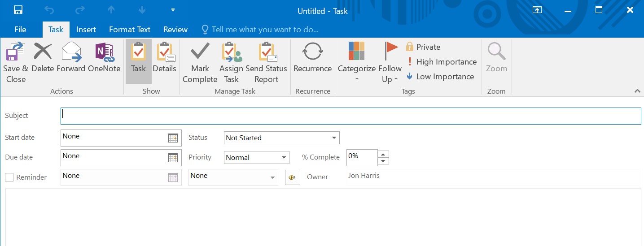
Task: Increase the % Complete value
Action: pos(383,154)
